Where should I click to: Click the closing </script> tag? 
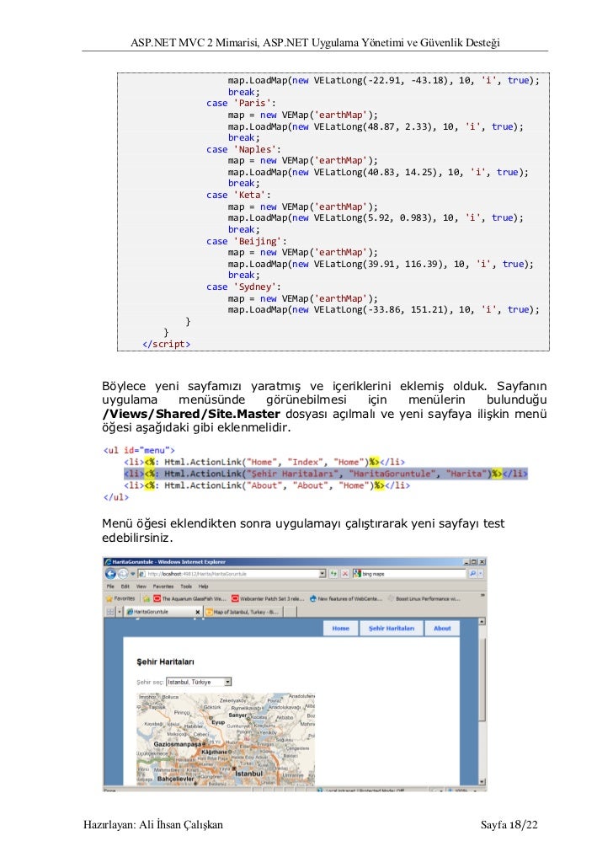click(166, 344)
